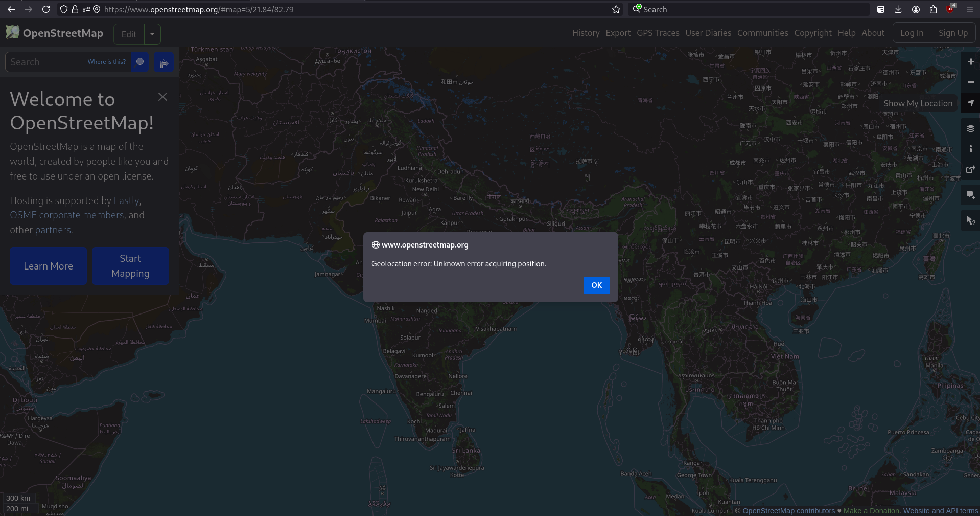Click the Learn More button
This screenshot has width=980, height=516.
(48, 266)
